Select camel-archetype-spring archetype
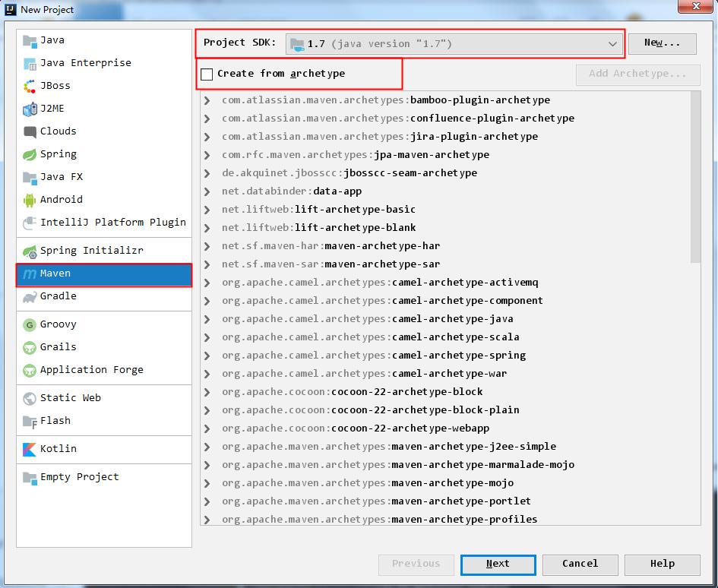Viewport: 718px width, 588px height. click(374, 356)
